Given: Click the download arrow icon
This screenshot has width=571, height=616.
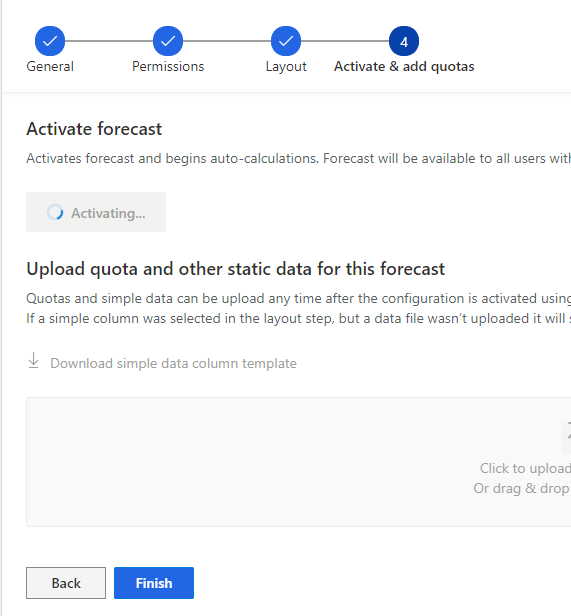Looking at the screenshot, I should [x=34, y=360].
